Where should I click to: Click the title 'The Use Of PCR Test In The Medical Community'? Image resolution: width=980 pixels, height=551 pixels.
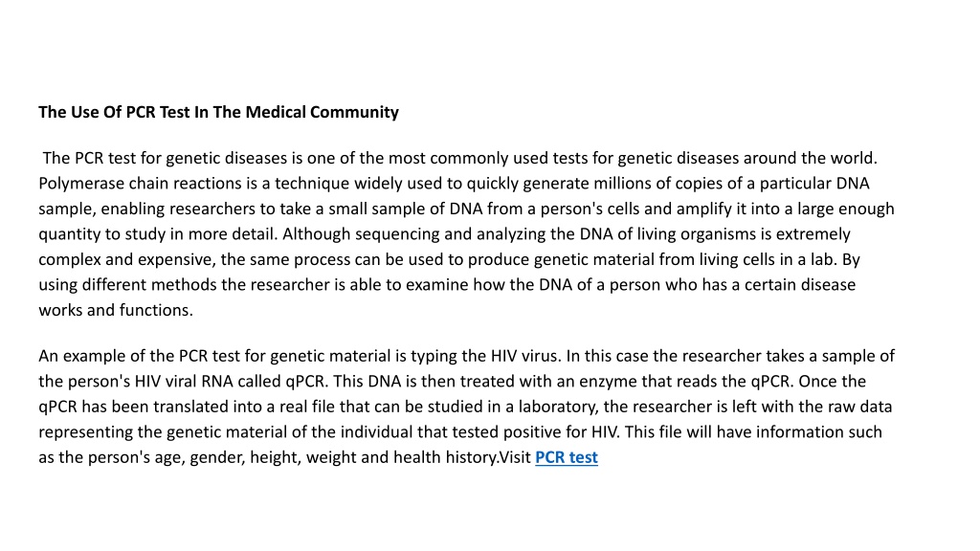pyautogui.click(x=218, y=112)
